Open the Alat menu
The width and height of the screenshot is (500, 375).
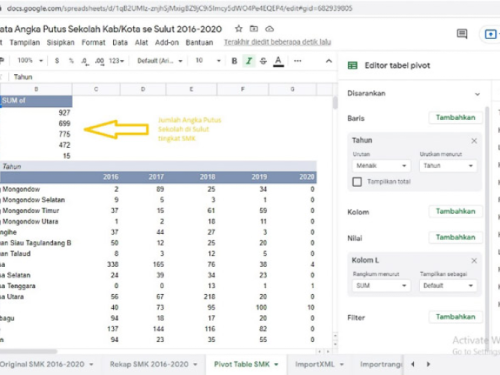[141, 43]
